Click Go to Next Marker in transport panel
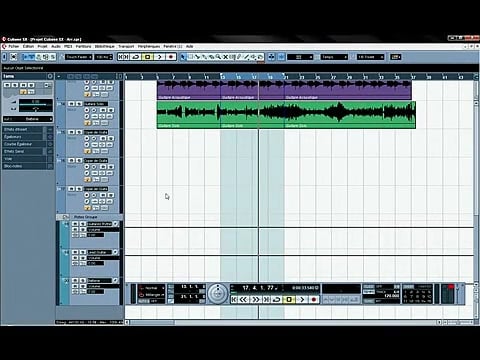Viewport: 480px width, 360px height. (266, 300)
